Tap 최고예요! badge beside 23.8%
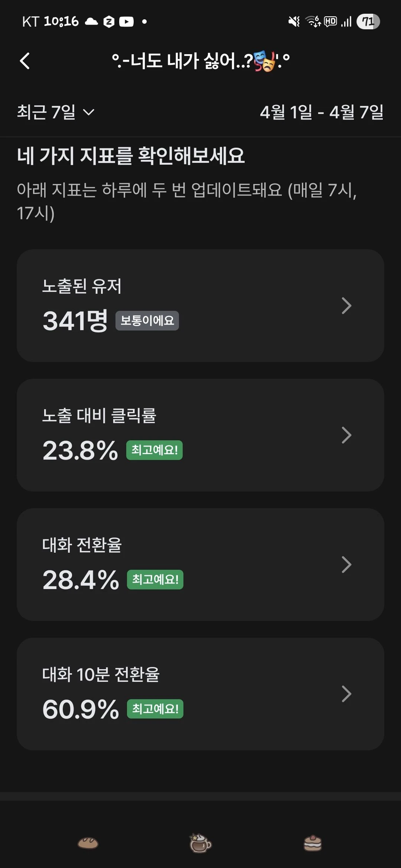This screenshot has height=868, width=401. click(x=154, y=450)
